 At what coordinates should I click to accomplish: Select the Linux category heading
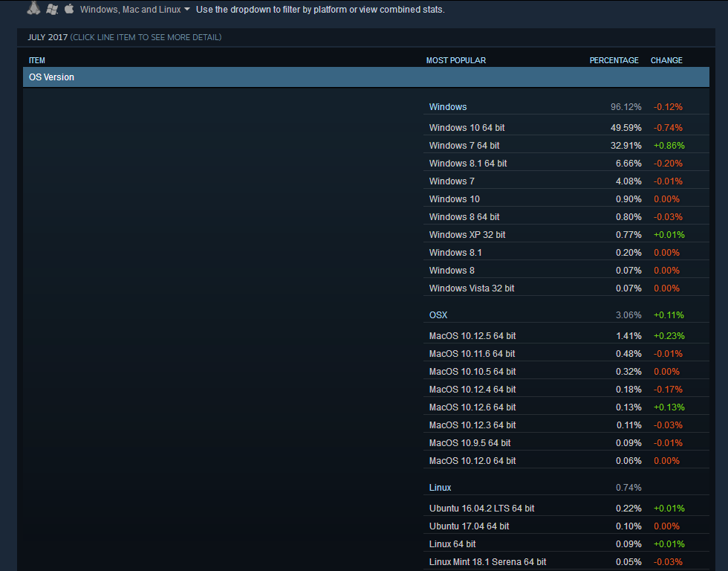(x=440, y=488)
